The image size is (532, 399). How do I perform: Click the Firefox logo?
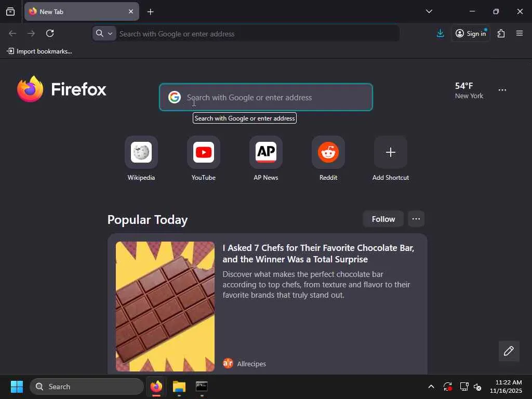click(62, 89)
